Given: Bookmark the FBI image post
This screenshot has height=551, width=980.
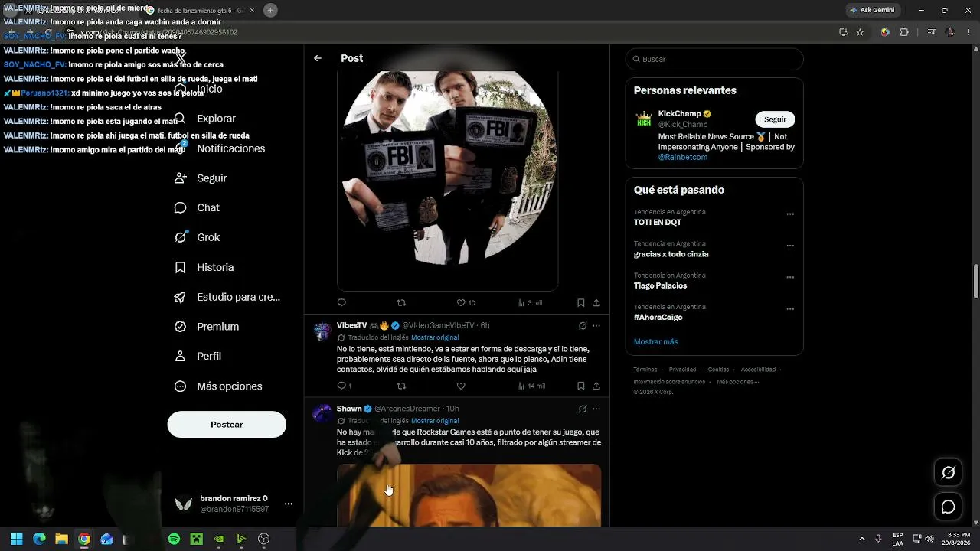Looking at the screenshot, I should [581, 303].
